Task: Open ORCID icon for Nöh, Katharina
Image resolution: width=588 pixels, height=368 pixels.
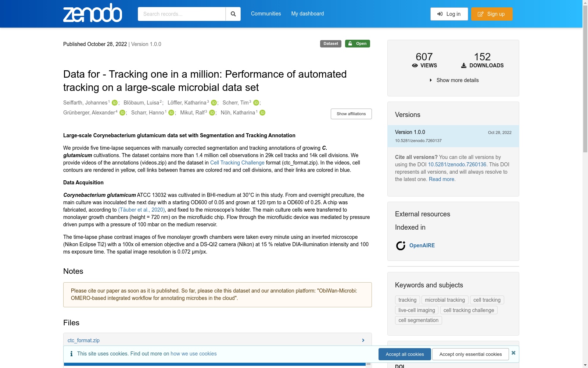Action: coord(262,113)
